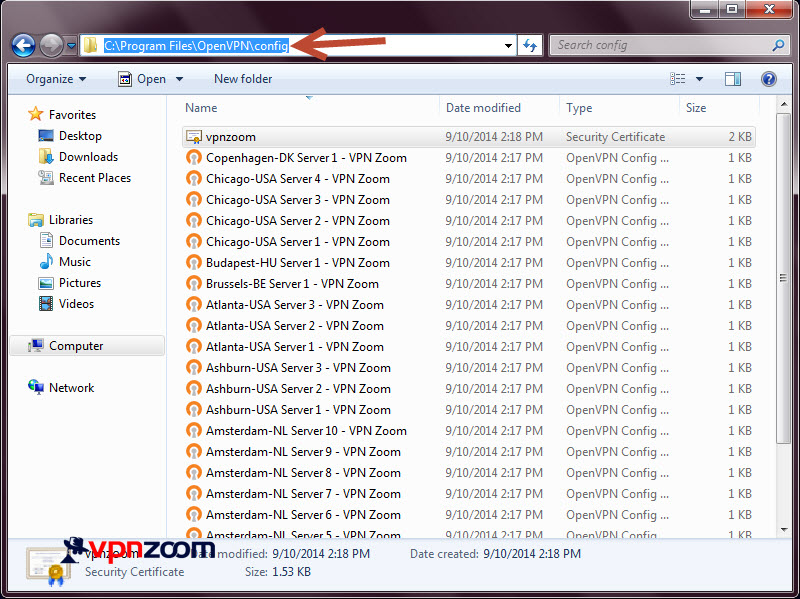Create a New folder
This screenshot has height=599, width=800.
click(243, 79)
